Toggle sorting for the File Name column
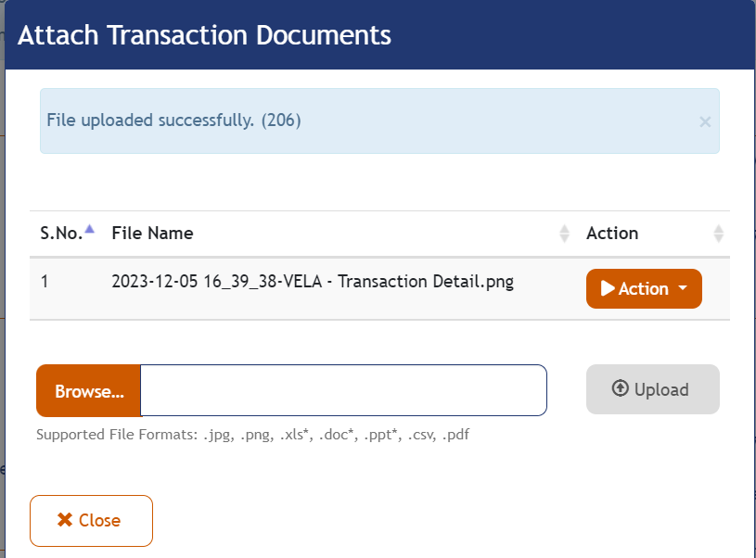The image size is (756, 558). [151, 234]
